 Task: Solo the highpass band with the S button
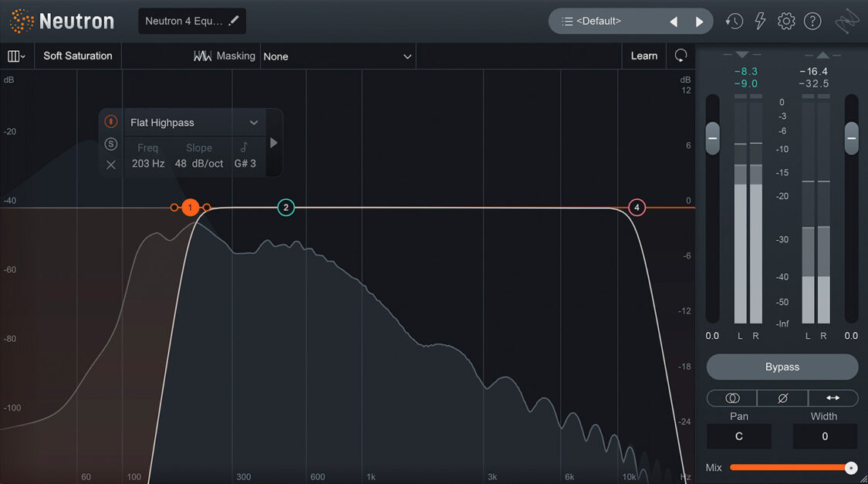110,144
